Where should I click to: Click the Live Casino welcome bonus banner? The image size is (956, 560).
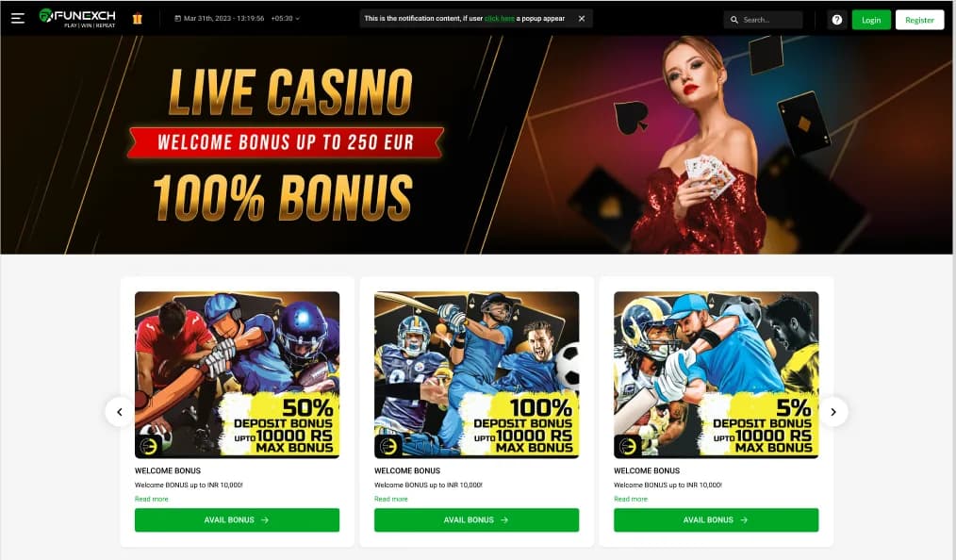pyautogui.click(x=476, y=144)
